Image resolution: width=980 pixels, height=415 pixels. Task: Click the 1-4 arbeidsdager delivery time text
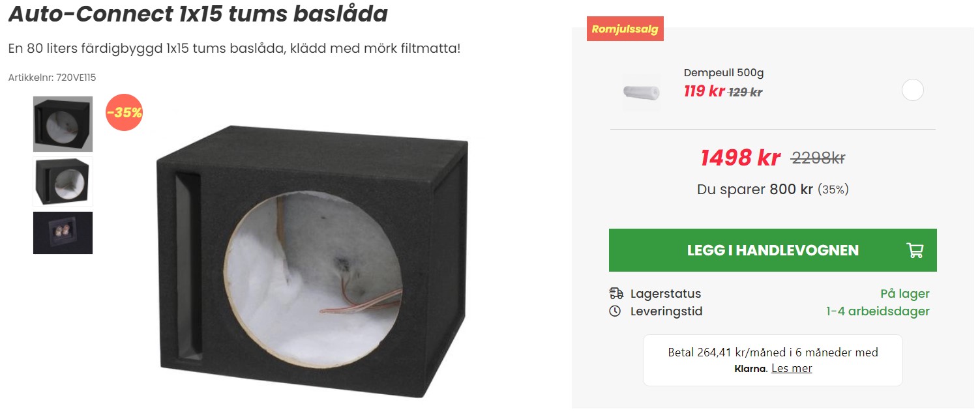[x=878, y=311]
